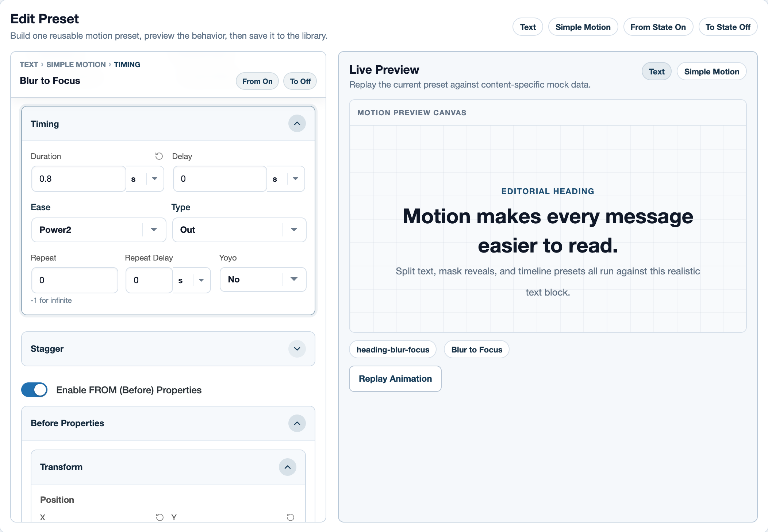Open the Yoyo dropdown showing No

click(263, 280)
